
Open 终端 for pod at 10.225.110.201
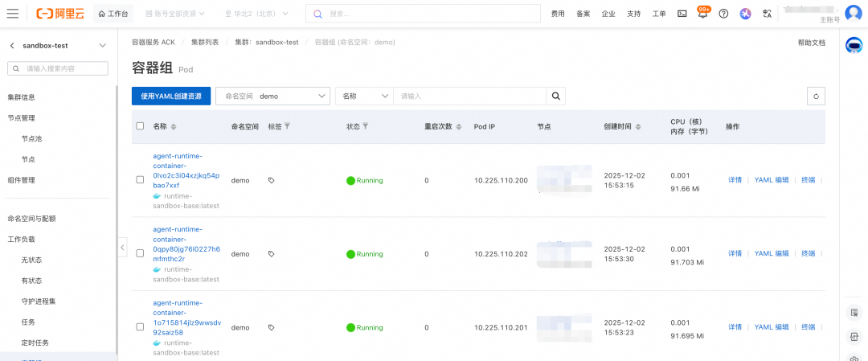point(809,327)
